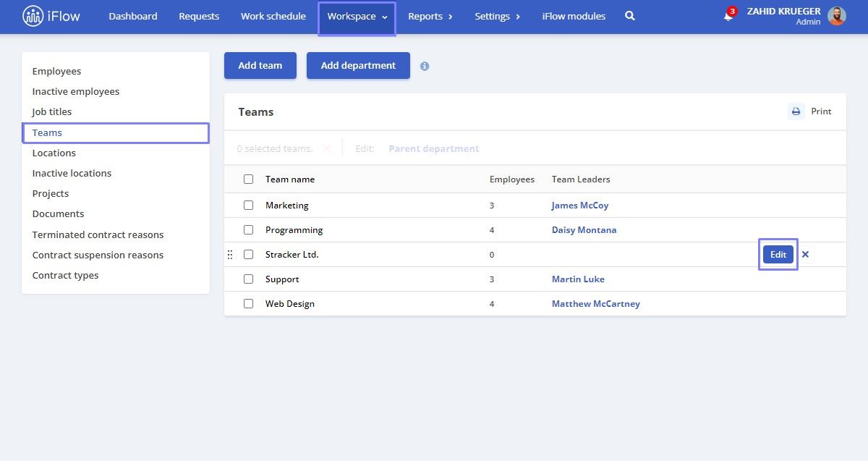Open the search magnifier icon

(x=629, y=16)
